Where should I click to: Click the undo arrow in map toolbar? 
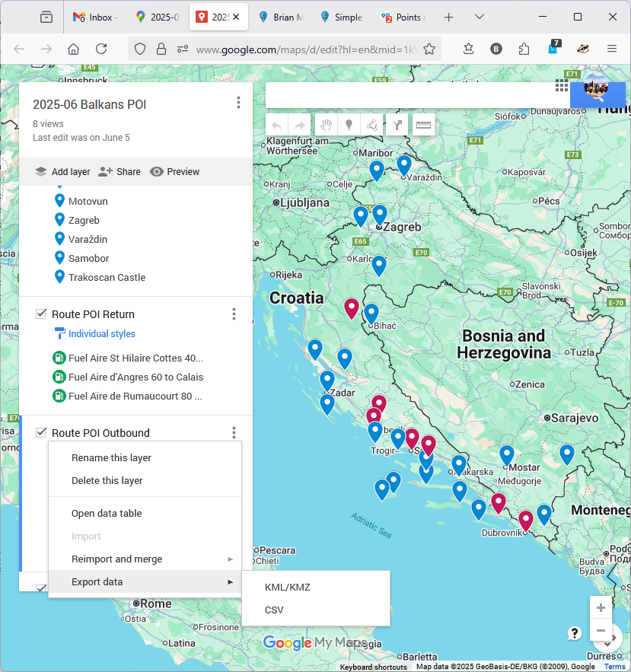[277, 125]
